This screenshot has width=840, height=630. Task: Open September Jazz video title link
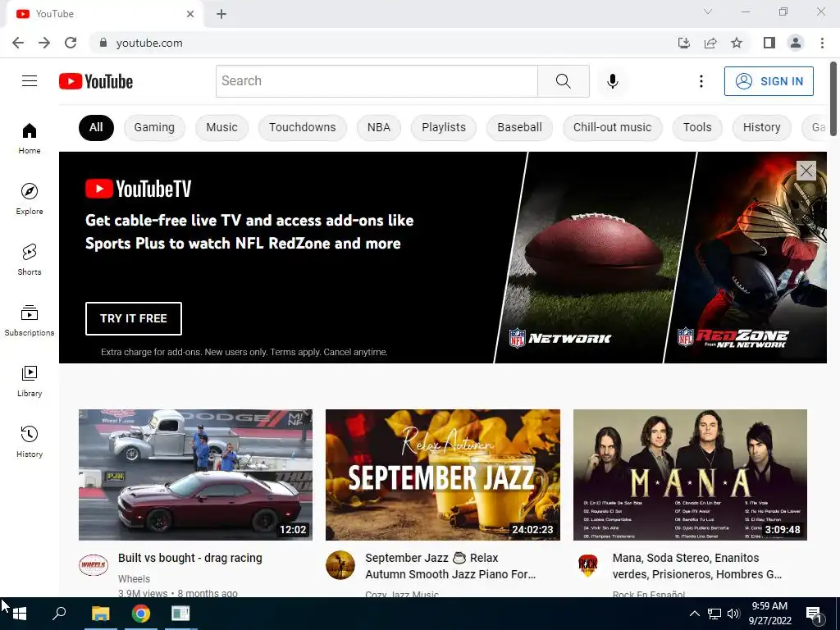pos(450,566)
